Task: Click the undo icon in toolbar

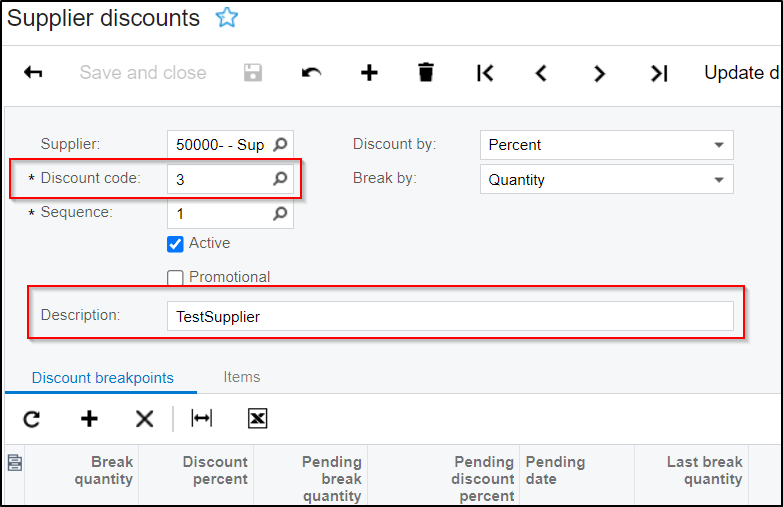Action: point(311,73)
